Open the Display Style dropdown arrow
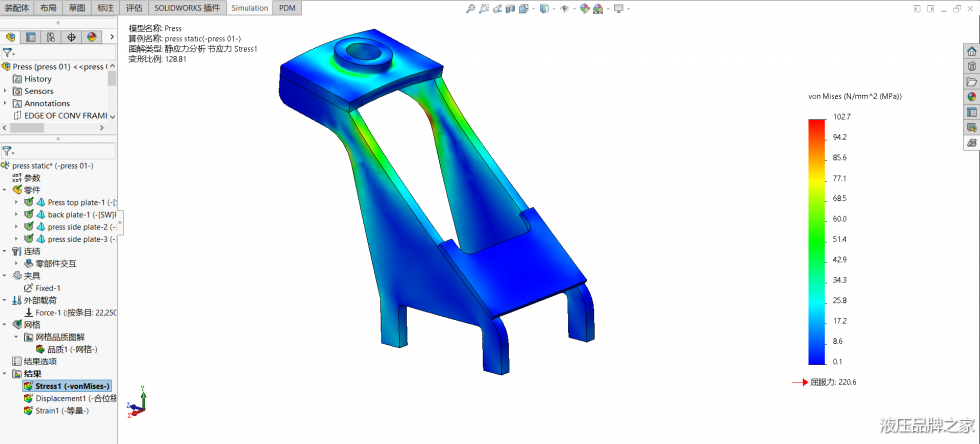The width and height of the screenshot is (980, 444). tap(552, 9)
